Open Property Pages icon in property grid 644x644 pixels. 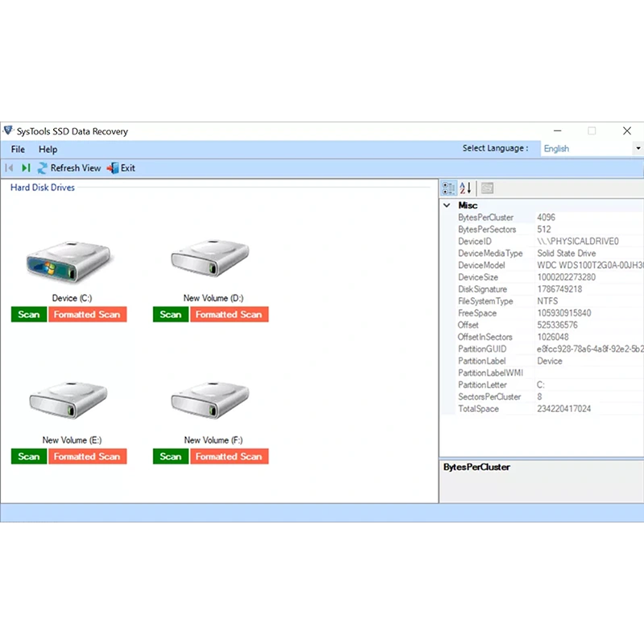tap(487, 188)
